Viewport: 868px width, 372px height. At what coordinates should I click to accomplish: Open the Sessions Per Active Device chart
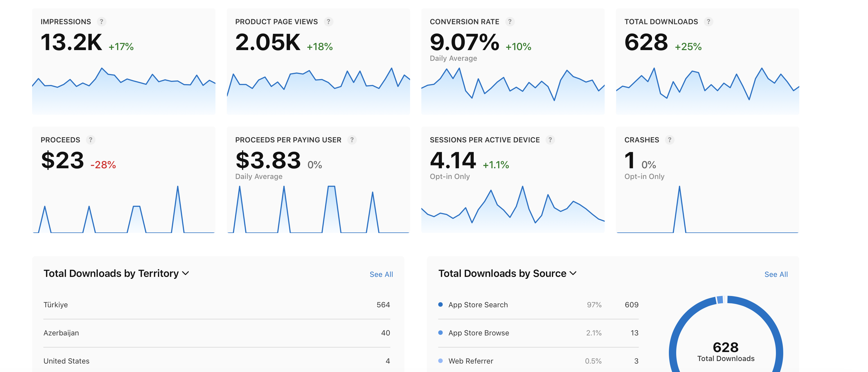coord(513,180)
